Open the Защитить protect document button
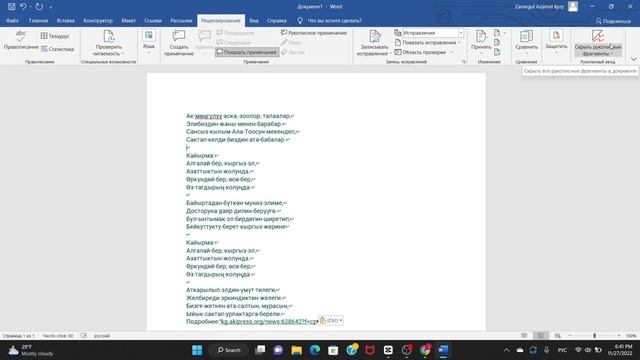The image size is (640, 360). [556, 42]
